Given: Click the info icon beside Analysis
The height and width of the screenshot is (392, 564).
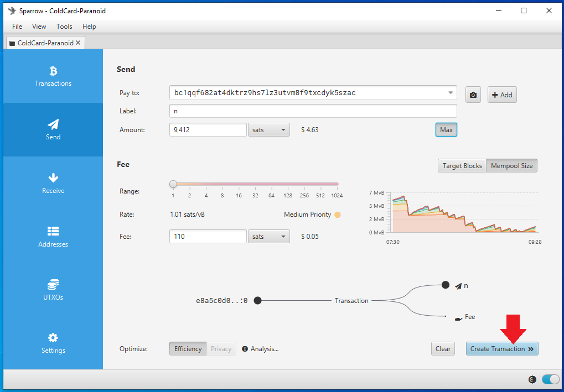Looking at the screenshot, I should click(245, 349).
